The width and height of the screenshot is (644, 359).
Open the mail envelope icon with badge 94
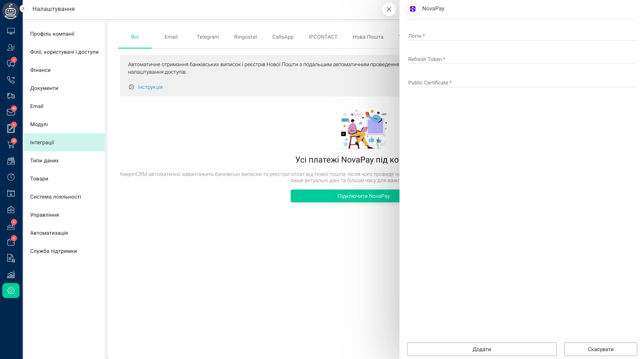[x=11, y=112]
